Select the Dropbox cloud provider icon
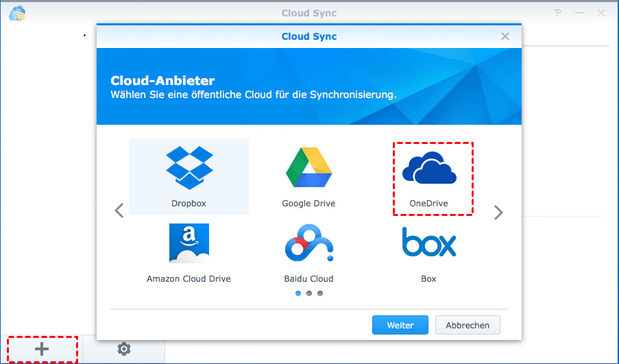Viewport: 619px width, 364px height. click(x=189, y=167)
